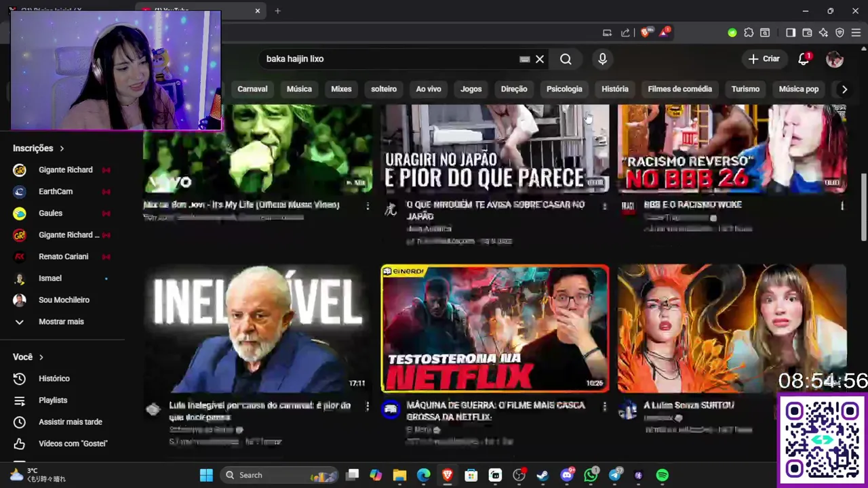Select the Música filter chip

299,89
